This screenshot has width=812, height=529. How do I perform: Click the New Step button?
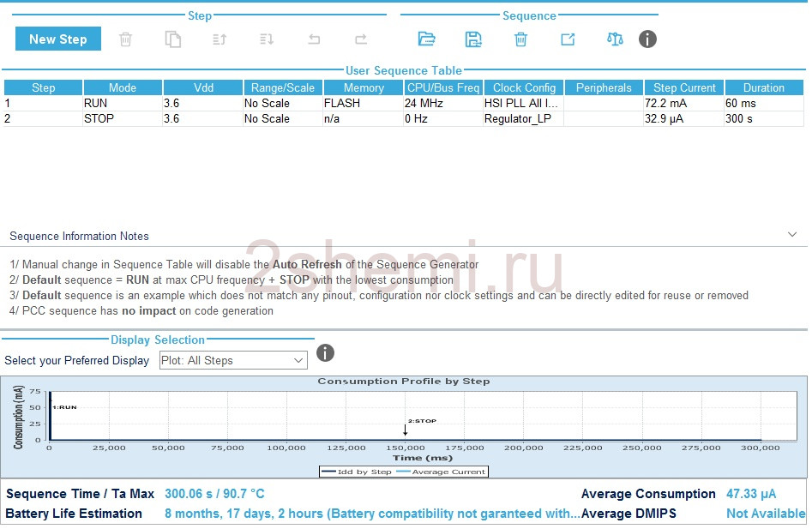[58, 39]
